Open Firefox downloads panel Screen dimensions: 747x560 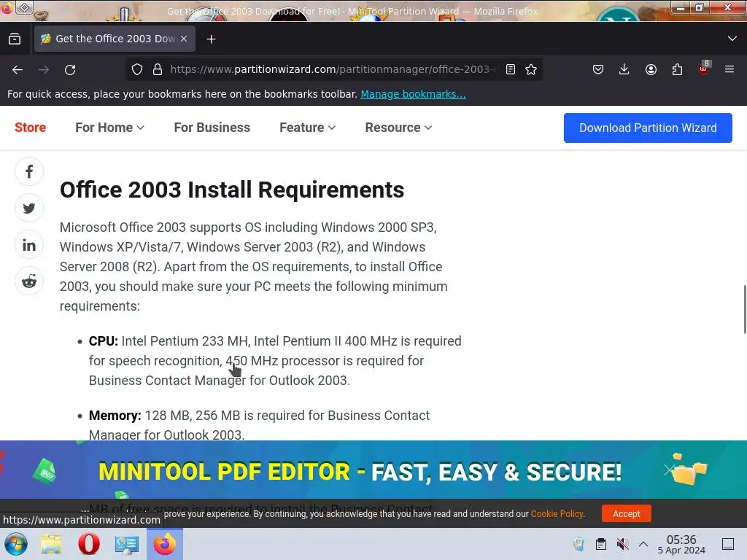[x=624, y=69]
